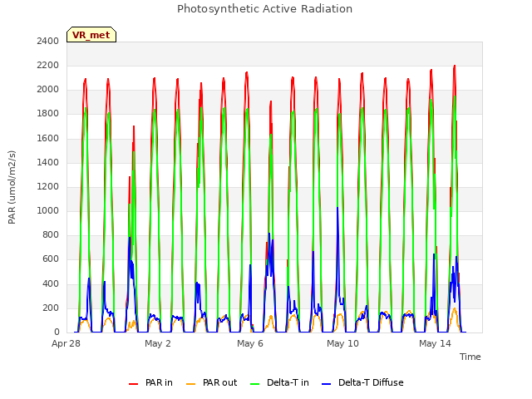532x399 pixels.
Task: Click the 200 y-axis tick label
Action: click(51, 308)
